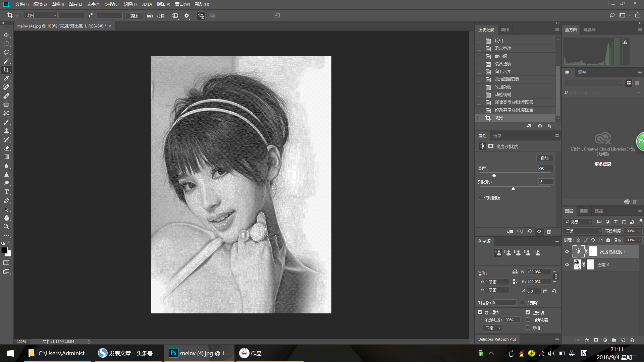Switch to the 动作 tab
Image resolution: width=644 pixels, height=362 pixels.
(x=505, y=30)
